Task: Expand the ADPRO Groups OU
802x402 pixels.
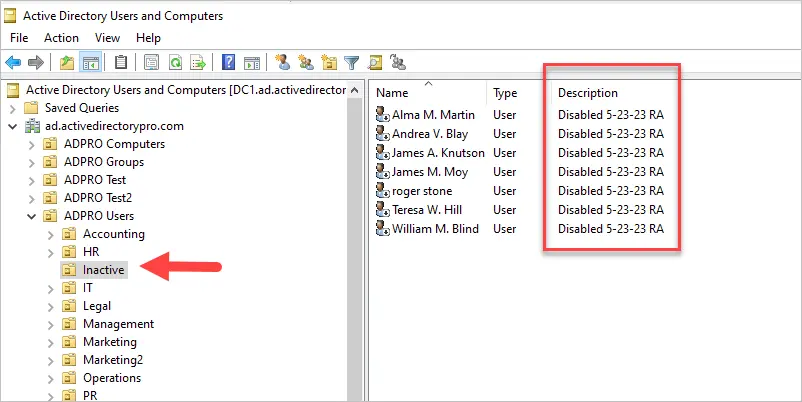Action: 32,162
